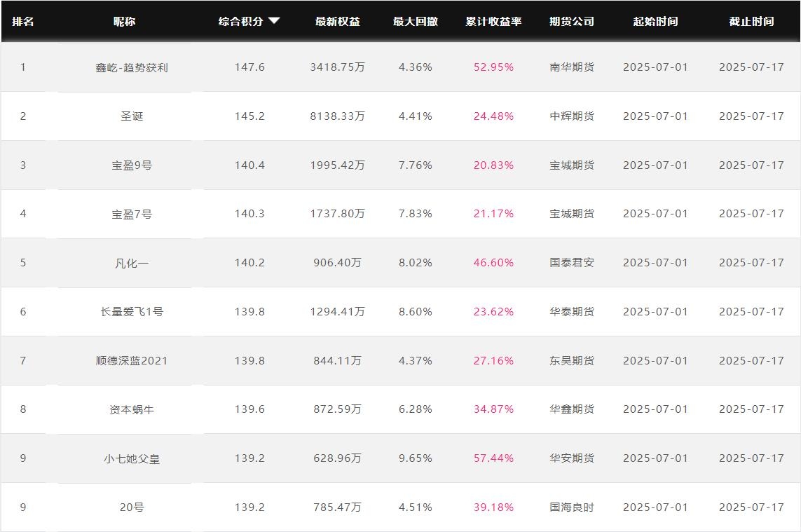Open nickname 顺德深蓝2021
The image size is (801, 532).
(132, 361)
